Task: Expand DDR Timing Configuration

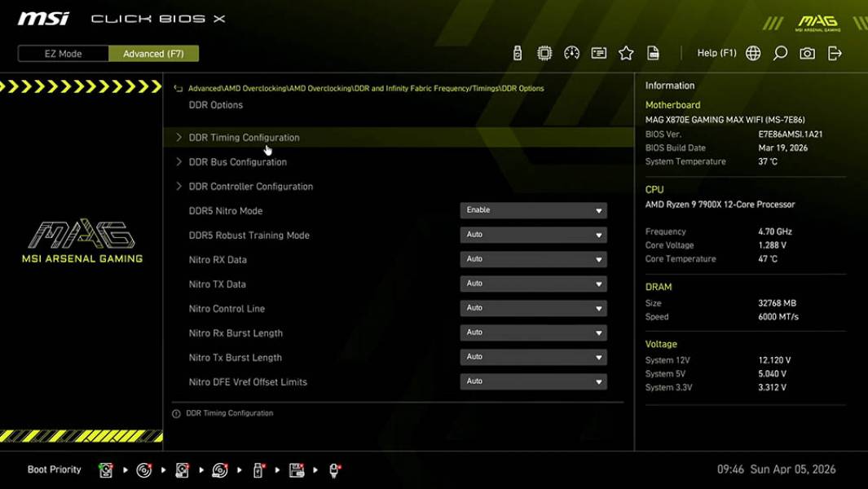Action: coord(245,137)
